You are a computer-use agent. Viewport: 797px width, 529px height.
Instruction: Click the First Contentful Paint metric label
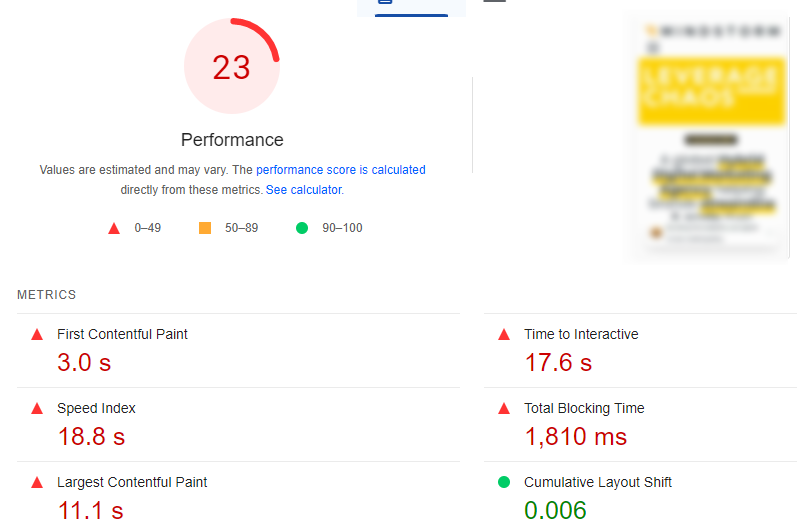tap(122, 335)
